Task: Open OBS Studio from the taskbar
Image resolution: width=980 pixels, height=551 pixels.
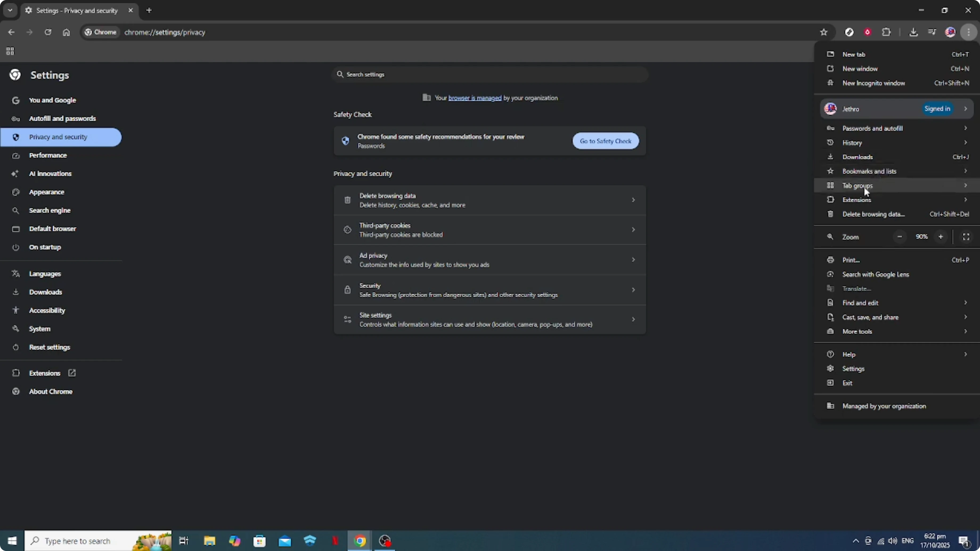Action: (385, 540)
